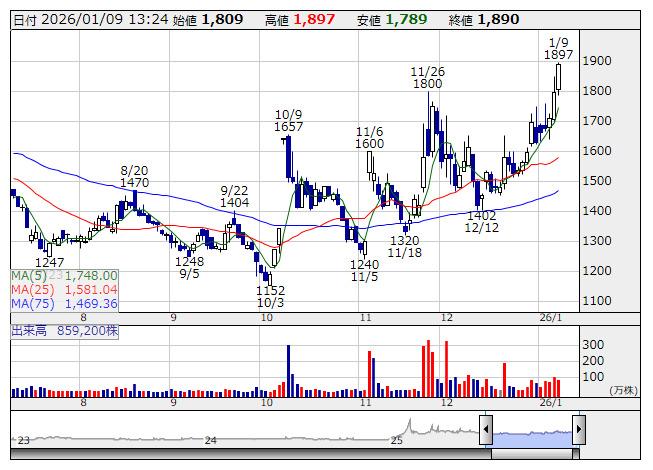Click the 11/6 1600 candlestick label
This screenshot has height=470, width=653.
click(x=369, y=138)
